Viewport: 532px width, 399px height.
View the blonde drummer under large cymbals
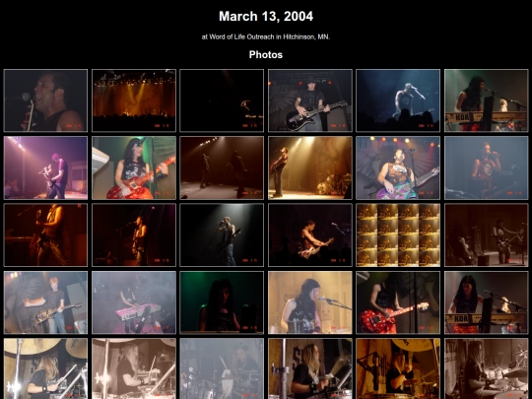click(45, 368)
